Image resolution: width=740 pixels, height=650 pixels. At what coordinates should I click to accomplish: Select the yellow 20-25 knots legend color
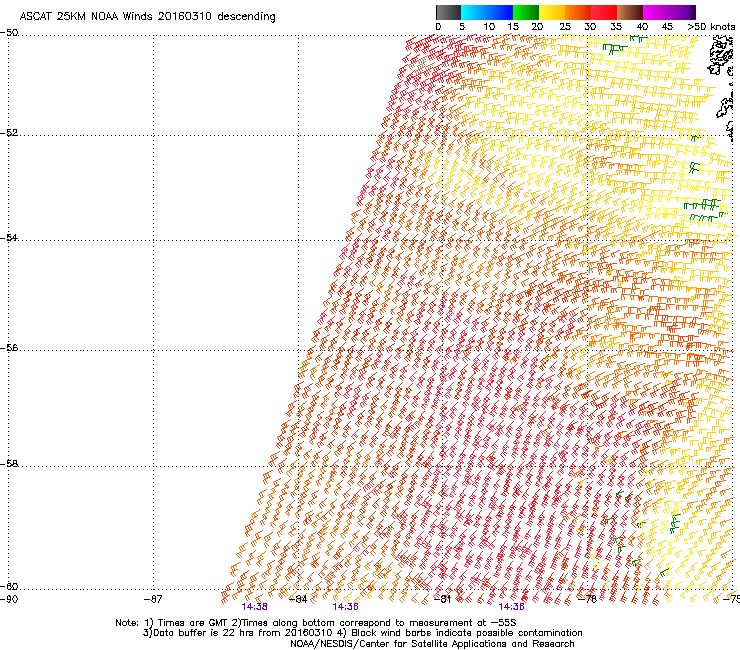tap(552, 12)
